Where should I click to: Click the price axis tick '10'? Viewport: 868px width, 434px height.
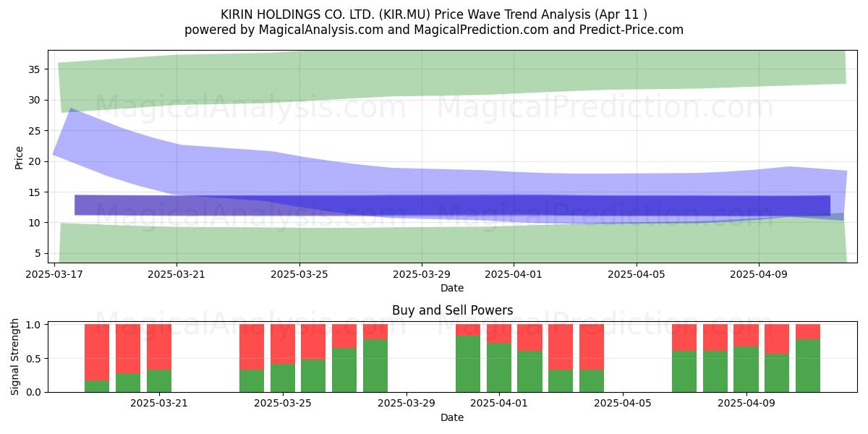click(x=33, y=223)
